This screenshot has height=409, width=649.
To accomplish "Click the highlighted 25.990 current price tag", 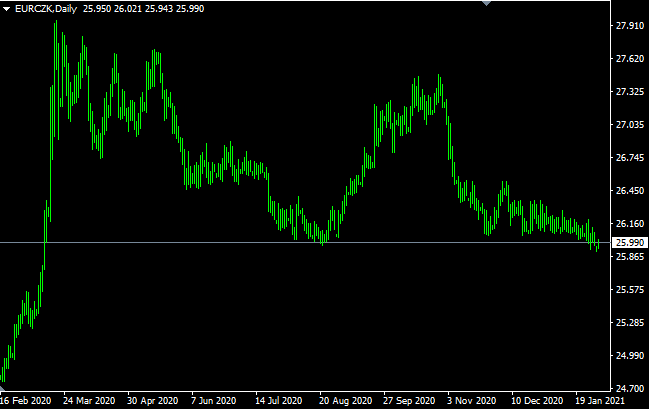I will tap(630, 242).
